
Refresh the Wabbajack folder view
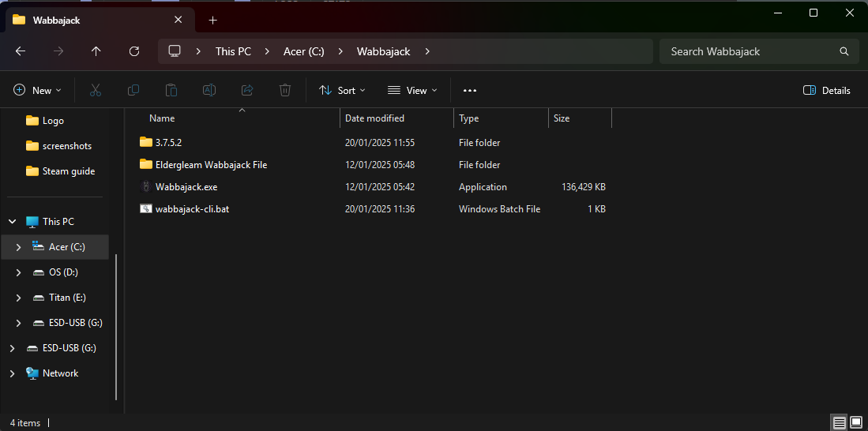134,51
